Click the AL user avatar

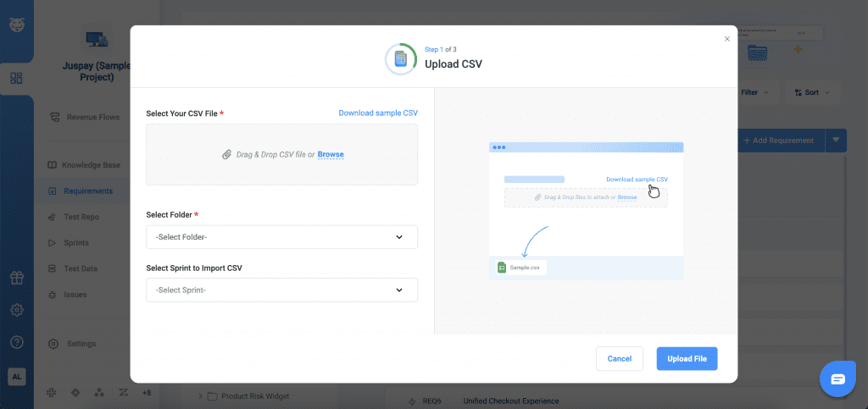[16, 376]
